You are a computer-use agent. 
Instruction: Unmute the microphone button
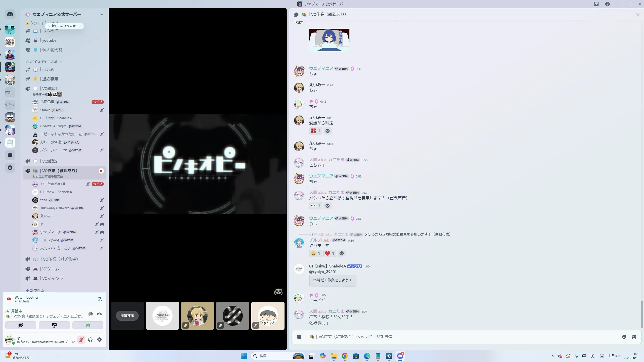(81, 340)
